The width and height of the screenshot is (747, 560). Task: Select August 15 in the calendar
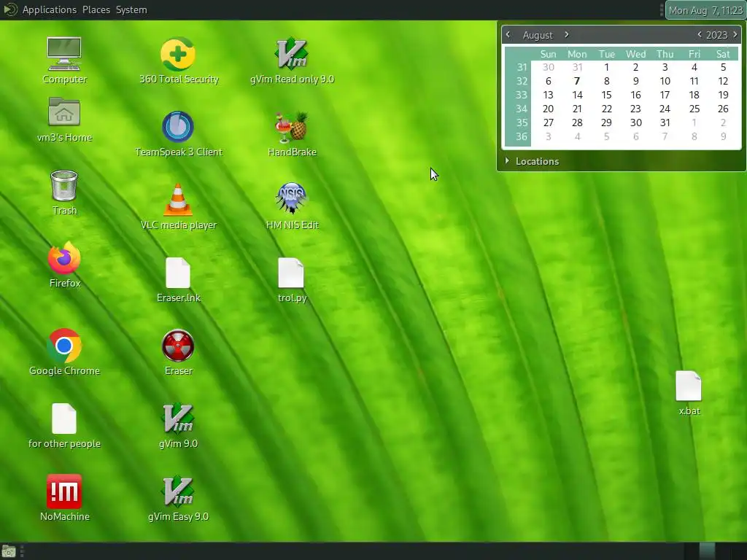(606, 95)
